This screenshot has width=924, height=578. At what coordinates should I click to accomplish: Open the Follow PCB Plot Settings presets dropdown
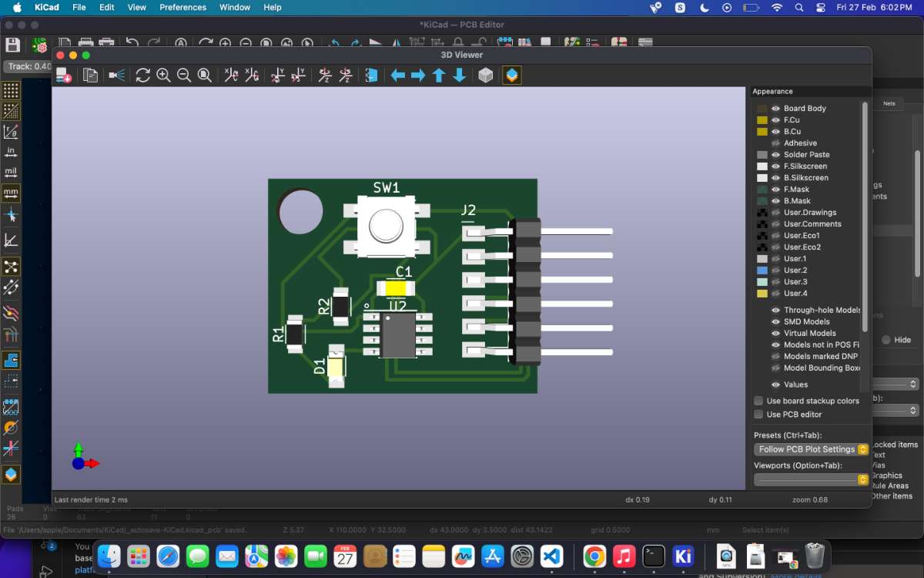[x=811, y=449]
